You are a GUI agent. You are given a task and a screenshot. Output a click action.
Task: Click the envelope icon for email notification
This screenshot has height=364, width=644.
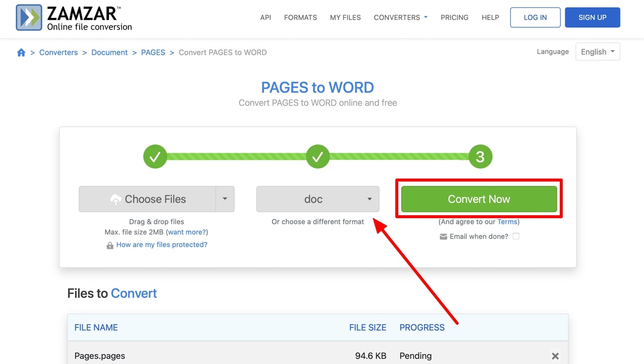[x=443, y=237]
